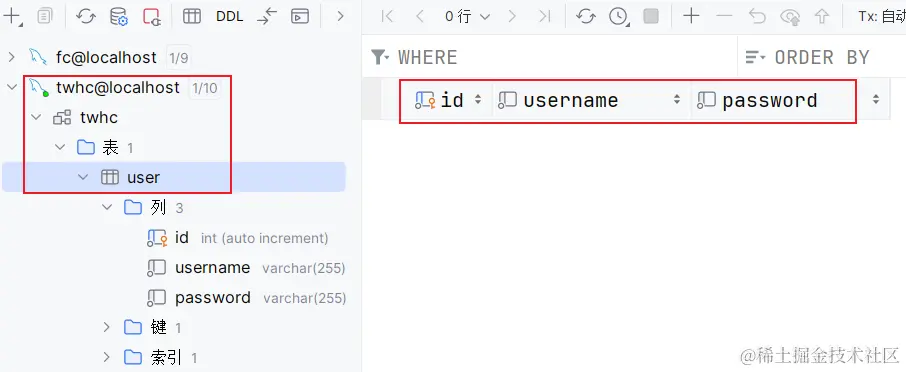Collapse the twhc schema node
Image resolution: width=906 pixels, height=372 pixels.
tap(36, 117)
